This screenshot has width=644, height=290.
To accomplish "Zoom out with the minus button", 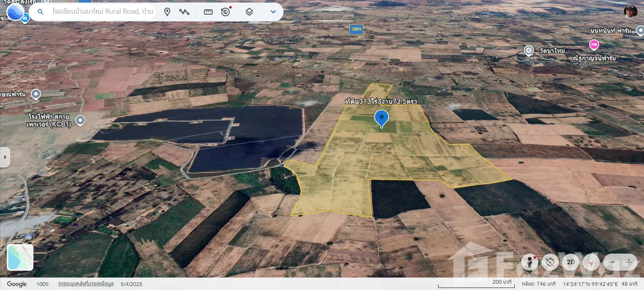I will coord(612,262).
